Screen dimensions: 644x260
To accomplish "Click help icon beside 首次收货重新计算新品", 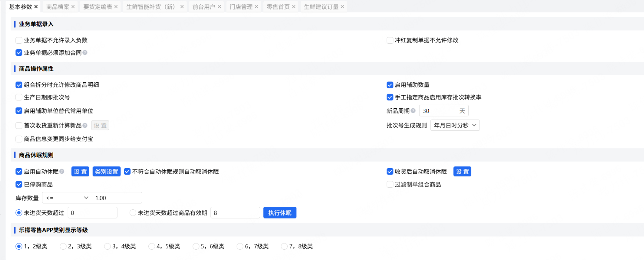I will tap(85, 125).
